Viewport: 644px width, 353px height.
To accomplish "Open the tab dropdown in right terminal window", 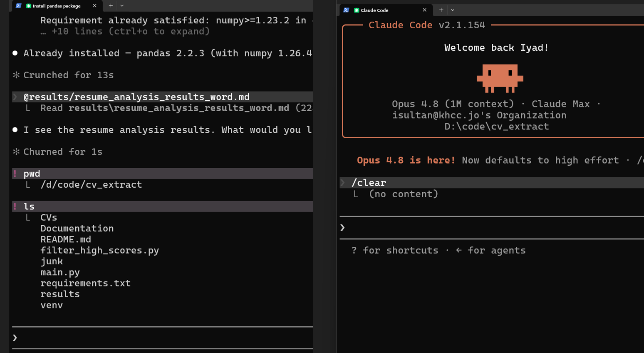I will (453, 10).
